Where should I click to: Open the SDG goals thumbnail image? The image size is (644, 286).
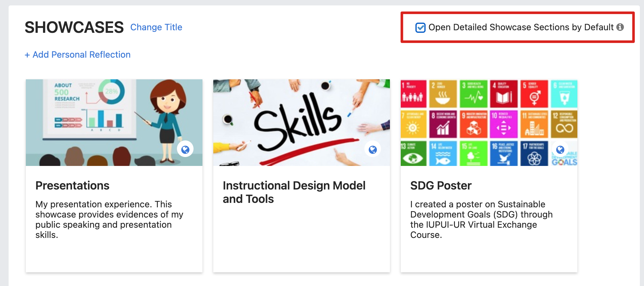[489, 123]
